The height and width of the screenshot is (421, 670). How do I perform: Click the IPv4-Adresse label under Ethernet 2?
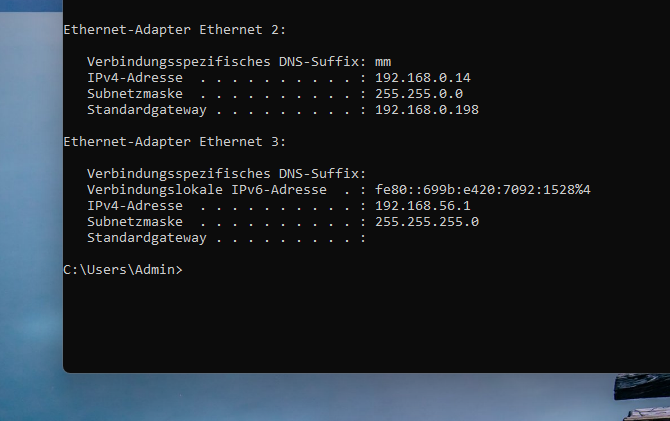tap(135, 78)
